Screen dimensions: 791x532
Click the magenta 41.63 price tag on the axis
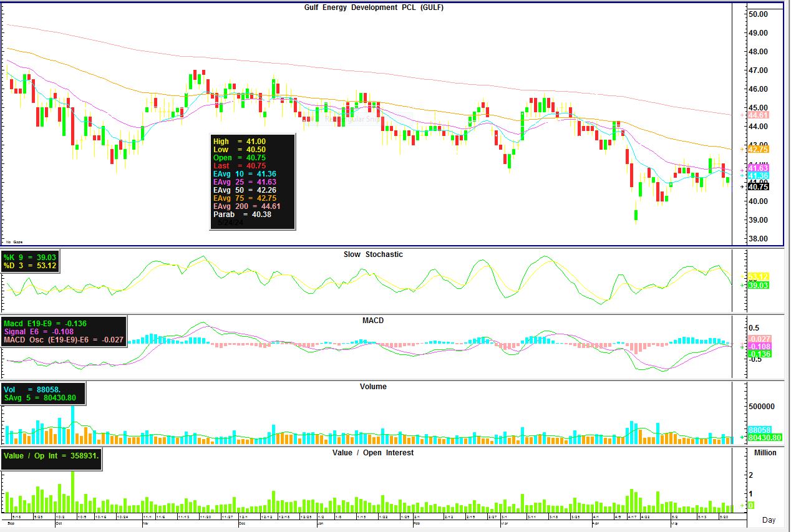[x=758, y=168]
